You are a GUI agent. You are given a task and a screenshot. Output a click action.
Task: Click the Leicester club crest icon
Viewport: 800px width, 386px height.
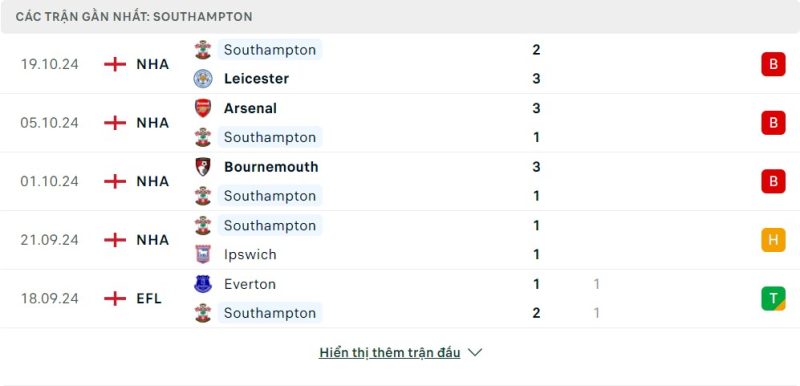pyautogui.click(x=203, y=79)
